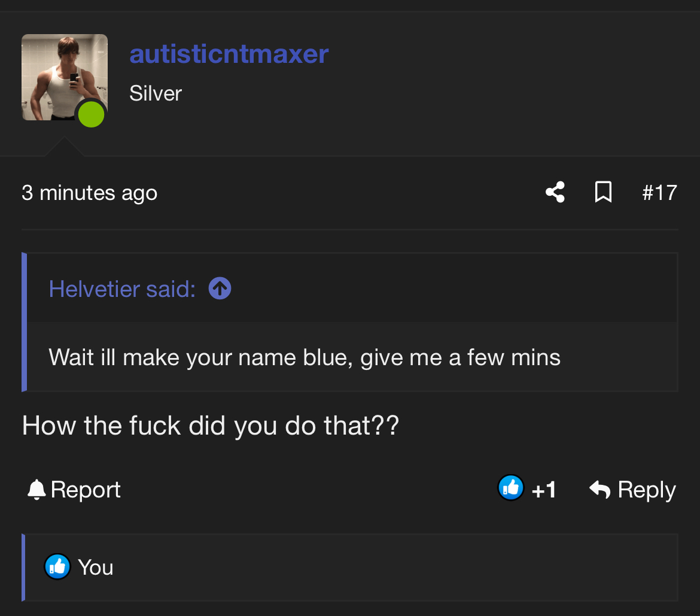Click the 3 minutes ago timestamp
This screenshot has width=700, height=616.
pos(89,193)
